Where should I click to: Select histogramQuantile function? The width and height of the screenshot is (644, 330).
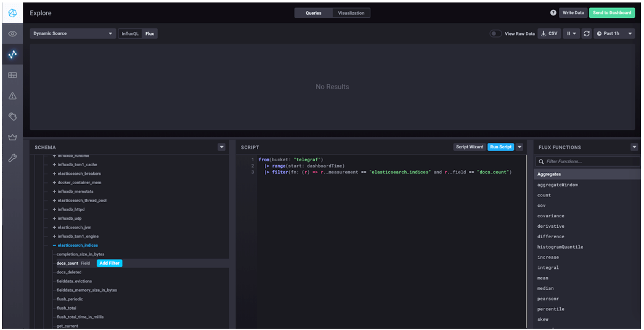click(560, 247)
